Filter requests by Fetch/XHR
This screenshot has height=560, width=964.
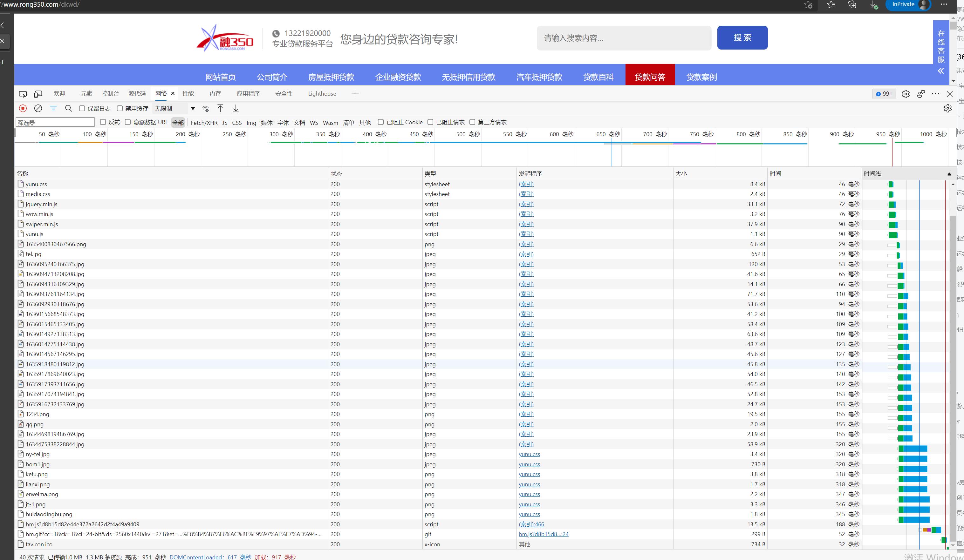click(x=204, y=123)
